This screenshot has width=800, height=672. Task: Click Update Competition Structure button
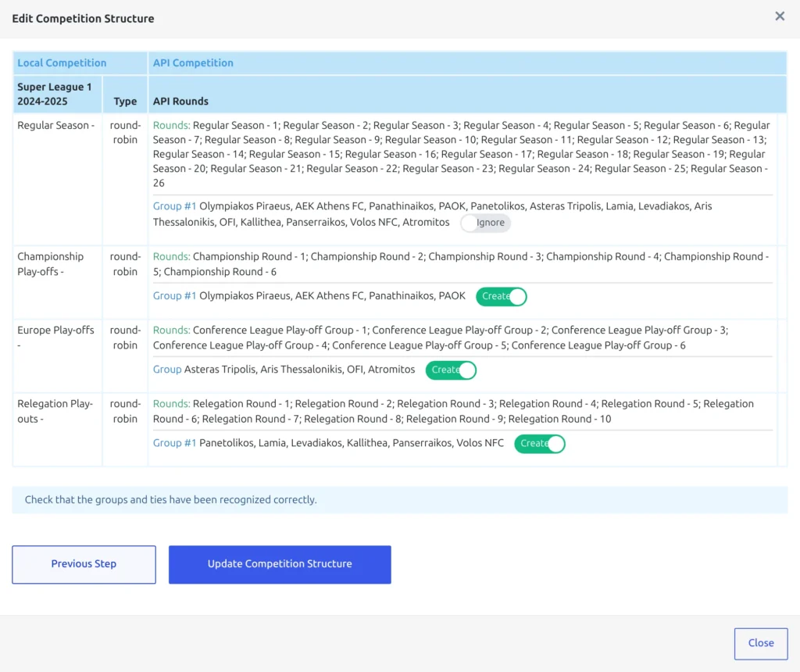(x=280, y=564)
